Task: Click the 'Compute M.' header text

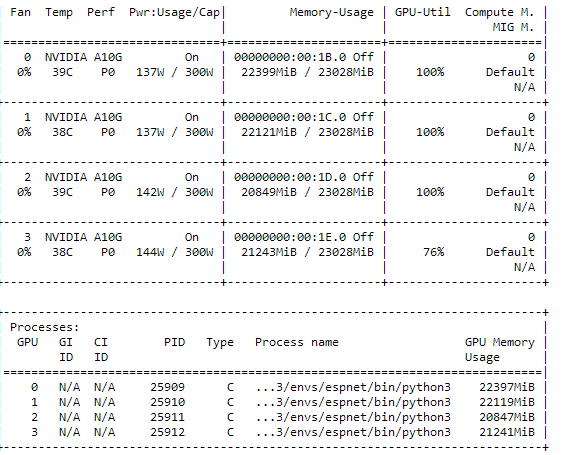Action: click(x=499, y=13)
